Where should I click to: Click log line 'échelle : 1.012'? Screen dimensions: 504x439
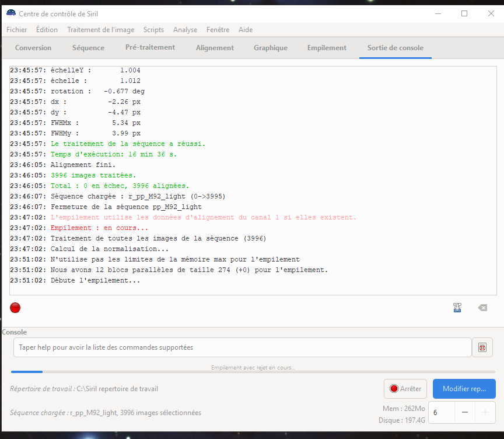[96, 81]
